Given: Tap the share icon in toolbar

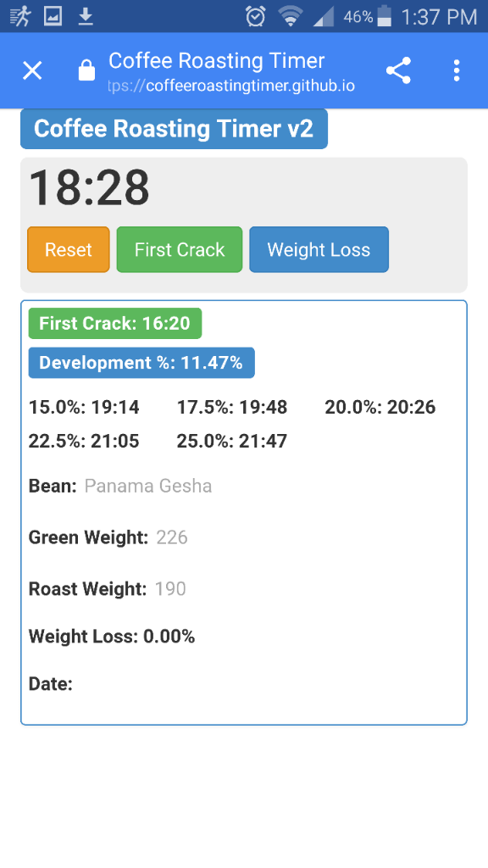Looking at the screenshot, I should (x=398, y=70).
